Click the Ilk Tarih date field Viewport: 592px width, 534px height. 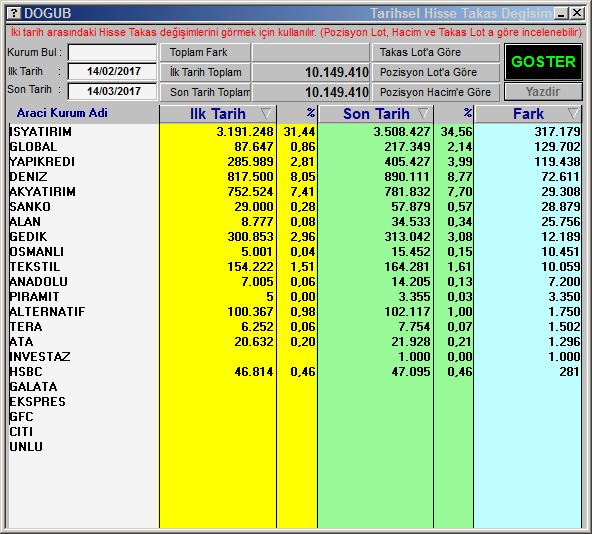pos(113,71)
